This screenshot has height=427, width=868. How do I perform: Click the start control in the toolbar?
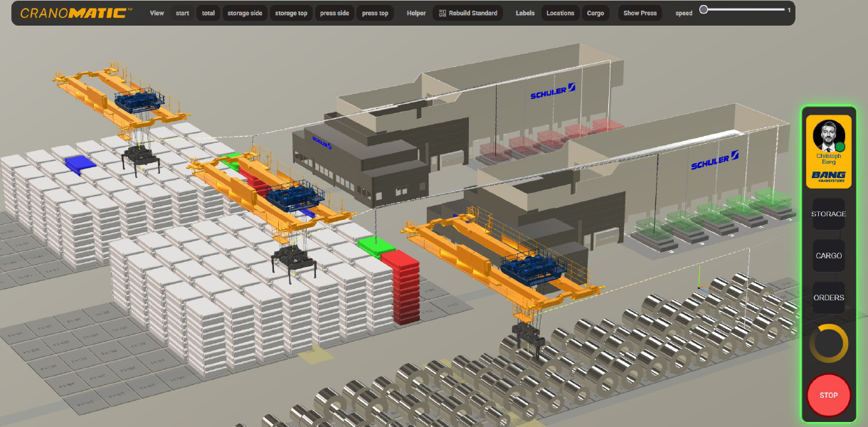point(182,13)
